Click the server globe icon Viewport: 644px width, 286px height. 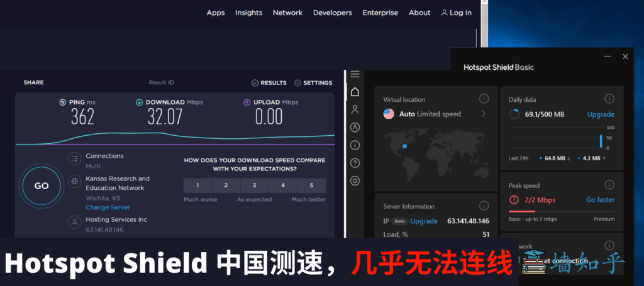tap(74, 181)
